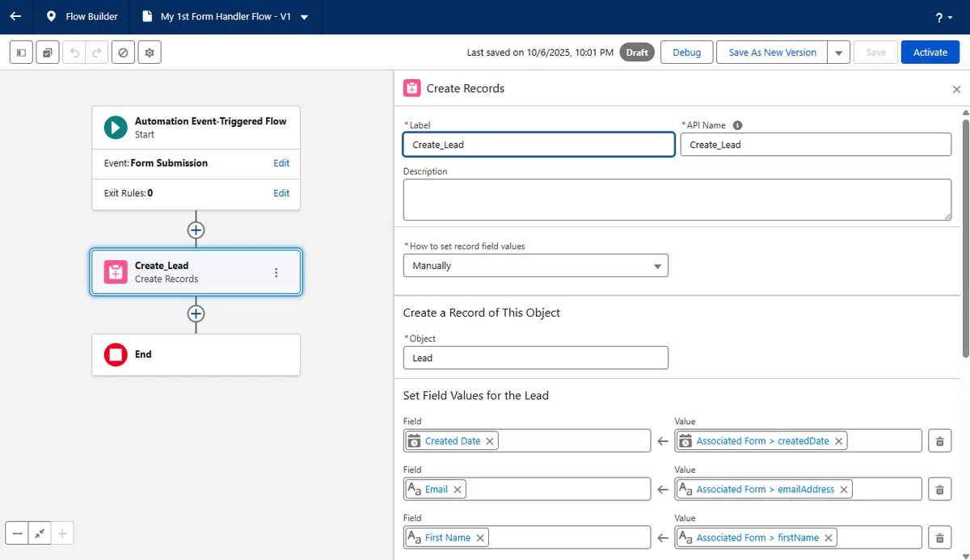Click the Draft status badge

637,53
